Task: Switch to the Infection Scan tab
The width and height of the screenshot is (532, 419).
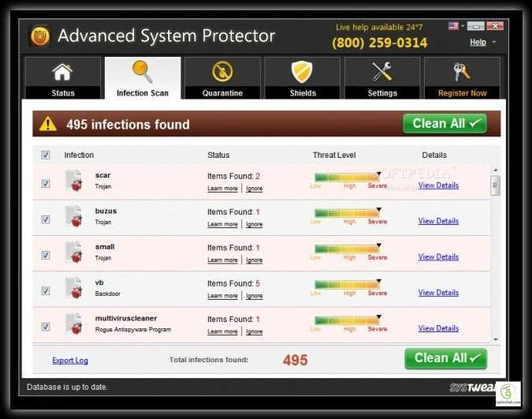Action: click(142, 78)
